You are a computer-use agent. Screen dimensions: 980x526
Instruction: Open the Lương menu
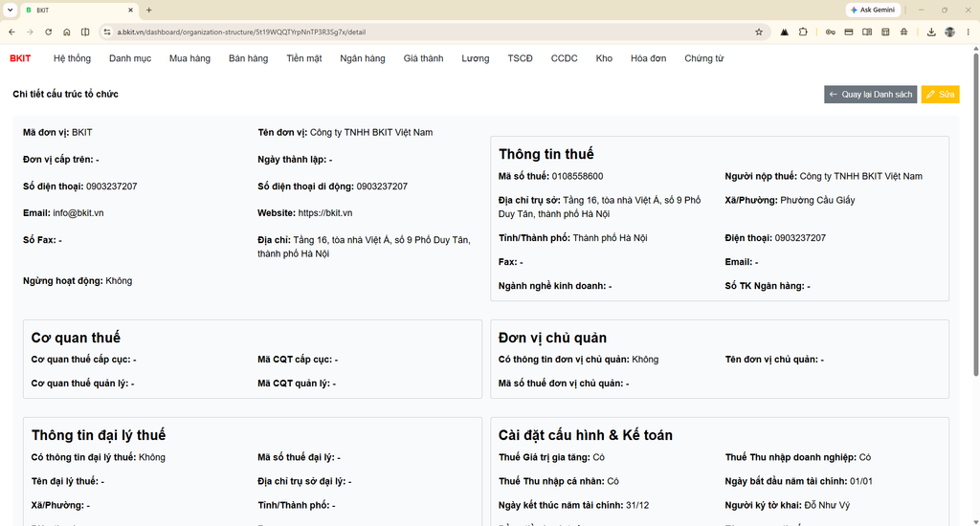pos(476,58)
